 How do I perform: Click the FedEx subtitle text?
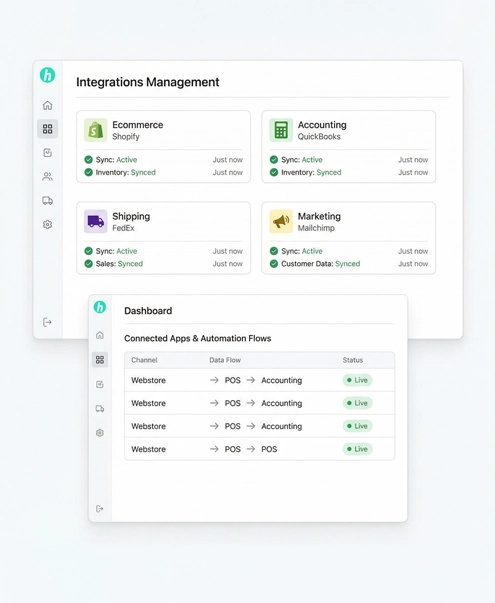click(123, 228)
